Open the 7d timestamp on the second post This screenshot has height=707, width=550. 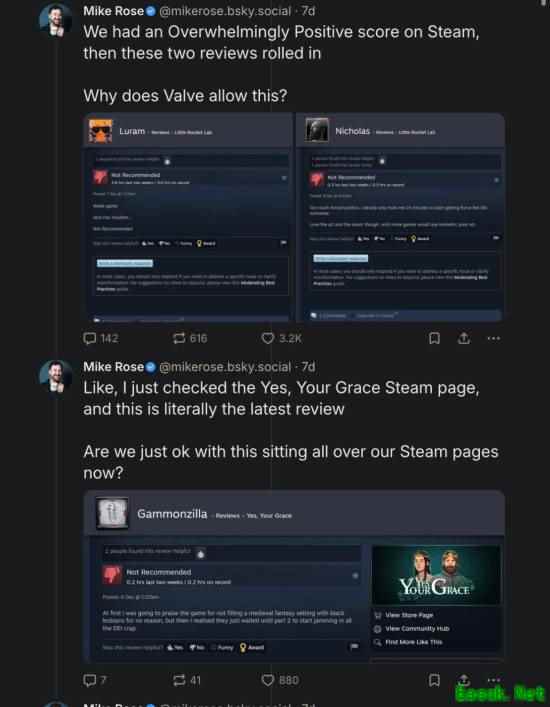(308, 367)
